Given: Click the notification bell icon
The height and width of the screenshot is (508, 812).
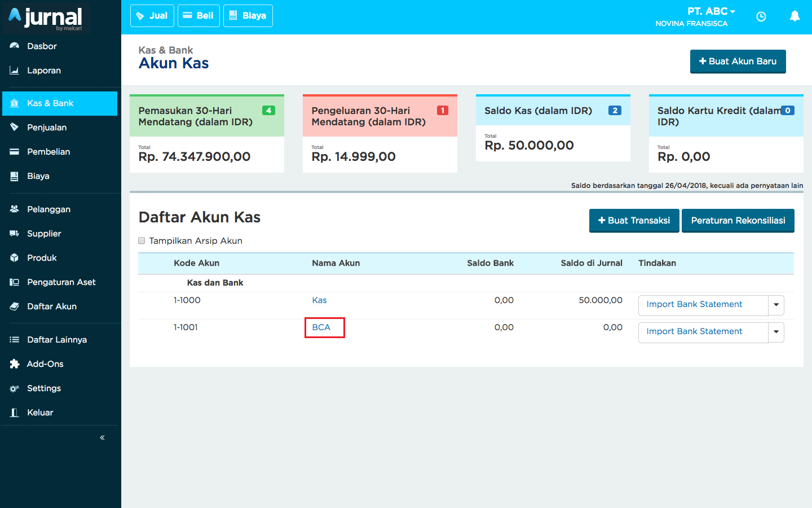Looking at the screenshot, I should [795, 16].
